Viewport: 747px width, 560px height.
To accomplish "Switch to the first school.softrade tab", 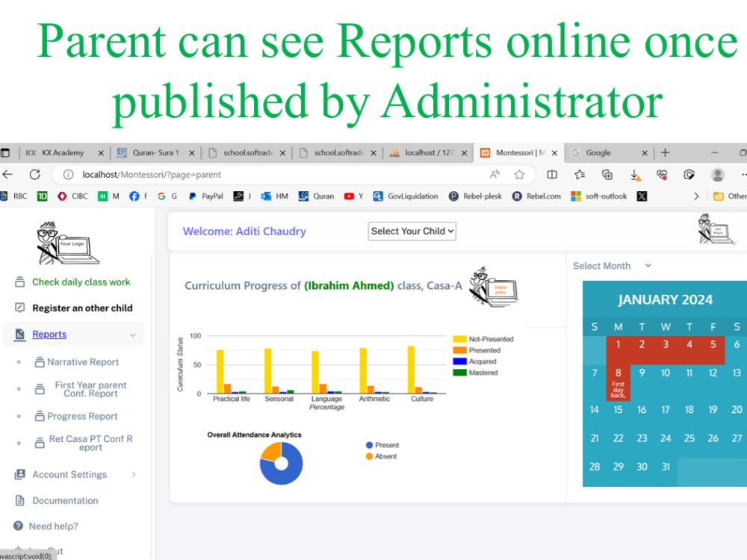I will click(247, 153).
